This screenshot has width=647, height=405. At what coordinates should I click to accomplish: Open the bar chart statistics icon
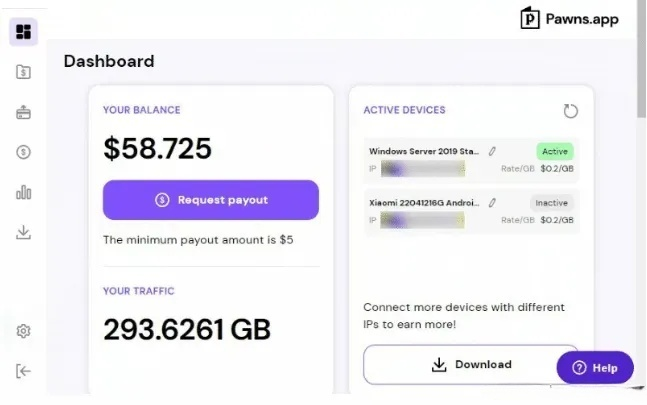[x=23, y=192]
